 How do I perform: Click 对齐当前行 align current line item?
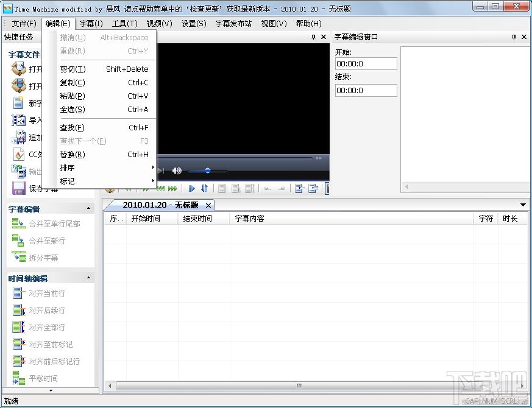[38, 293]
